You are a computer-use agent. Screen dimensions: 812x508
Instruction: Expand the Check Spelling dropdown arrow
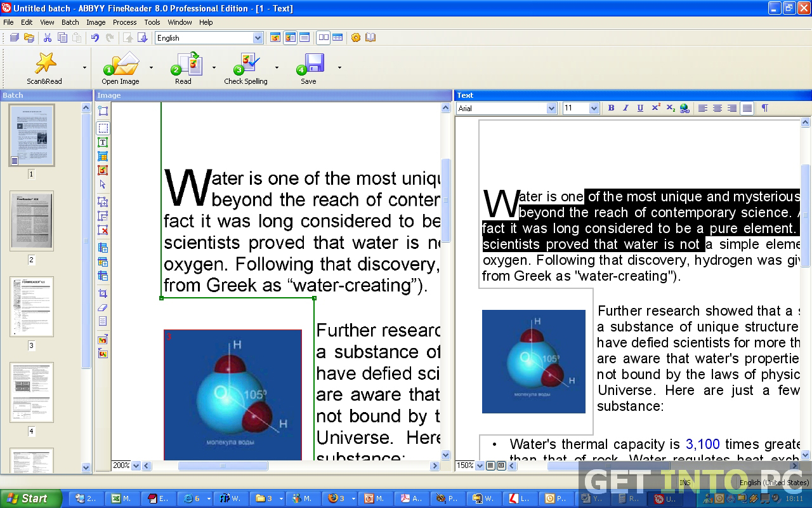277,67
